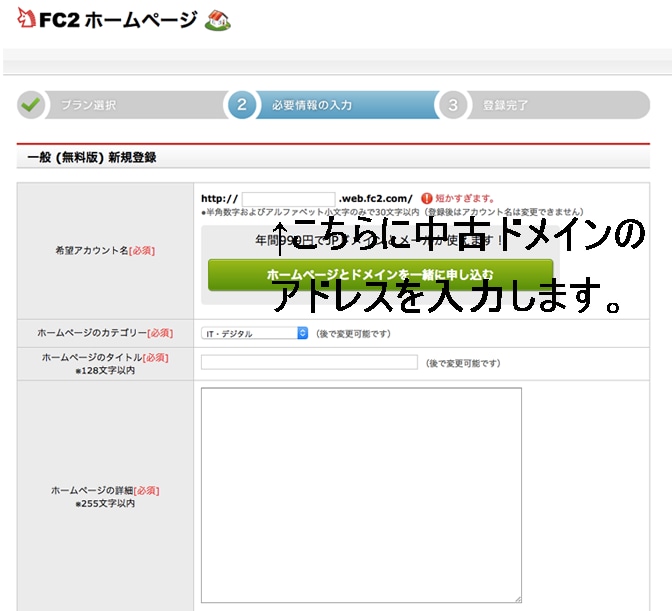The width and height of the screenshot is (672, 611).
Task: Click the 一般 (無料版) 新規登録 heading
Action: (92, 157)
